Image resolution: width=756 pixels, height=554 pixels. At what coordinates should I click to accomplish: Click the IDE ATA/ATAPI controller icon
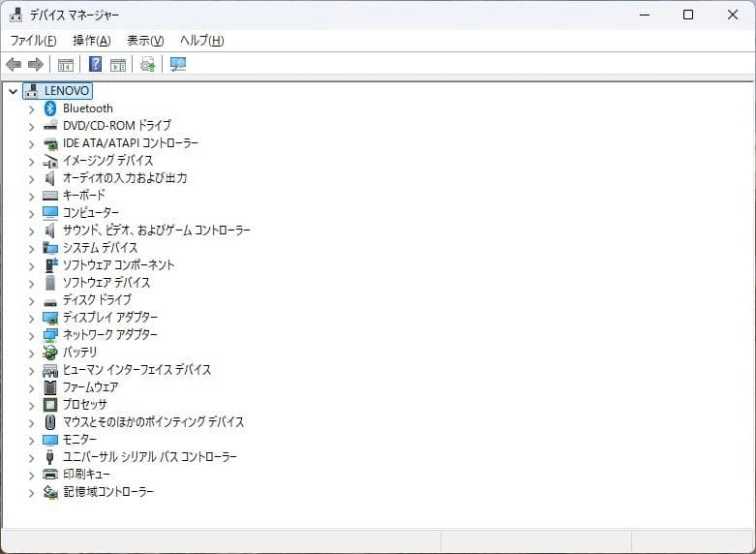[50, 143]
